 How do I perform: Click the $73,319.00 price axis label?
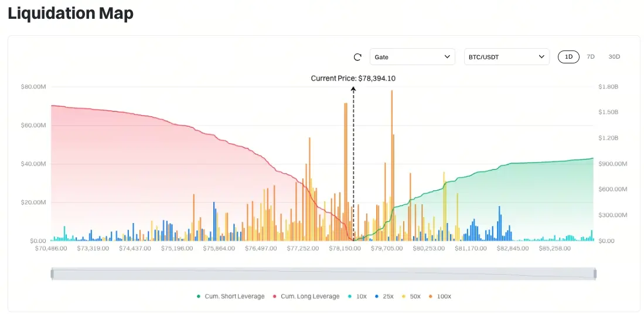point(93,249)
